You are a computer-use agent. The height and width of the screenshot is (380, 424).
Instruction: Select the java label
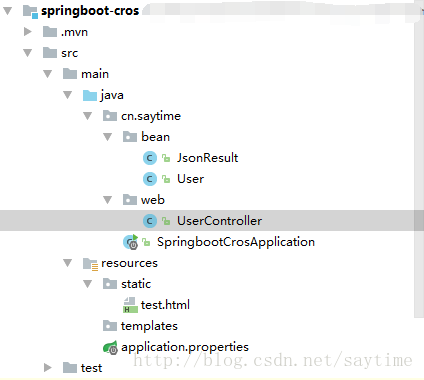point(112,96)
